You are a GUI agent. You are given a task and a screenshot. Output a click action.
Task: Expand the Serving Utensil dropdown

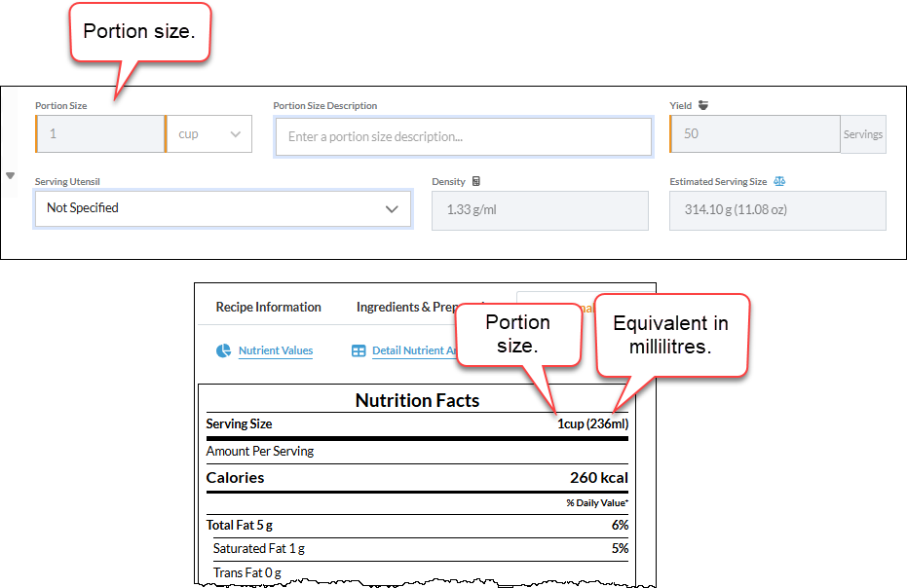223,208
